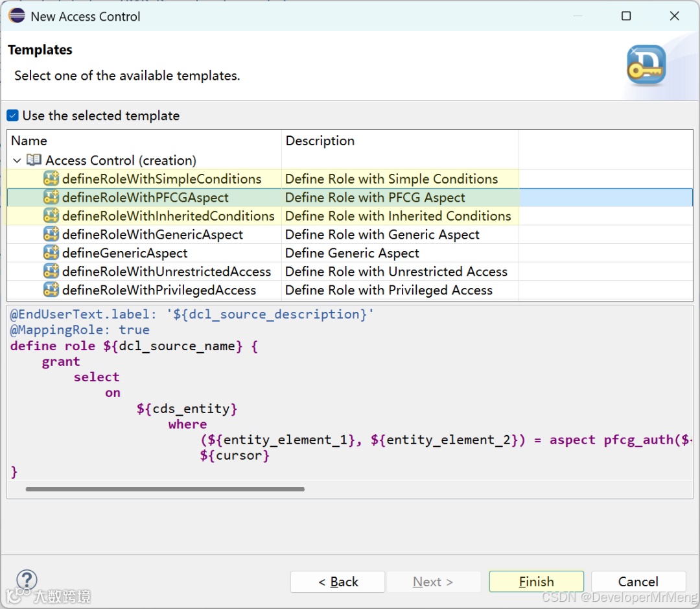This screenshot has height=609, width=700.
Task: Click the defineRoleWithGenericAspect template icon
Action: [51, 235]
